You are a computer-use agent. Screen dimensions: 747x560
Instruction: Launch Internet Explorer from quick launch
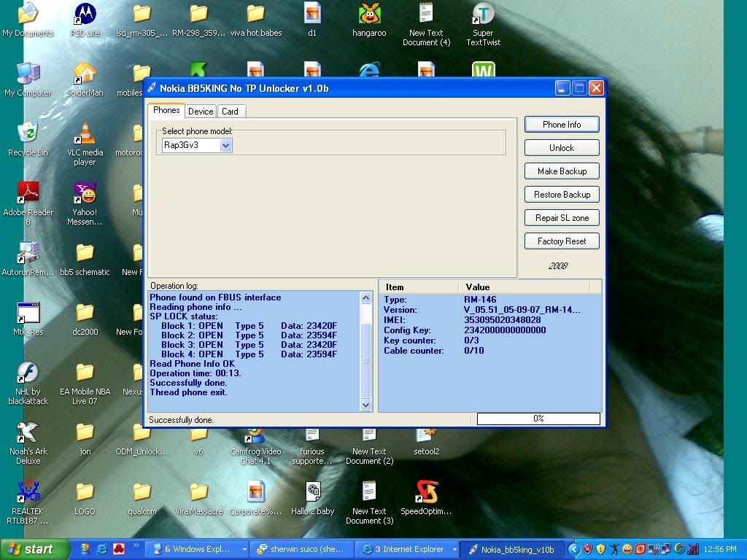pyautogui.click(x=101, y=550)
